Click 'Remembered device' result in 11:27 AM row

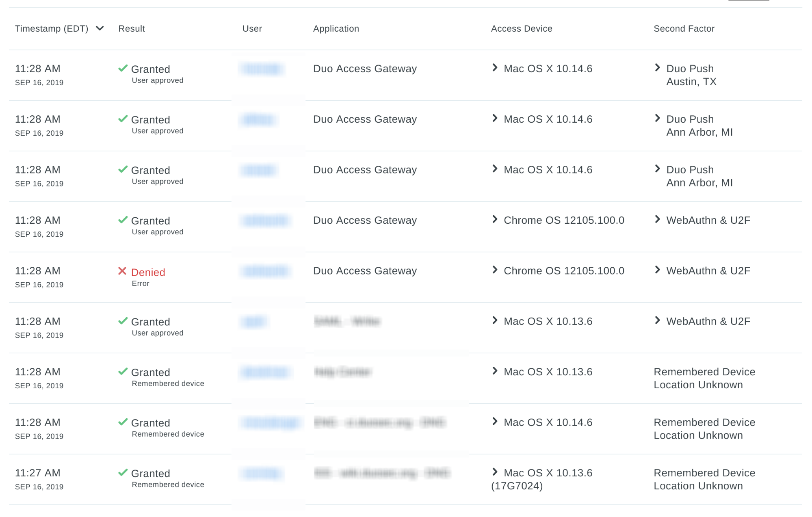168,485
